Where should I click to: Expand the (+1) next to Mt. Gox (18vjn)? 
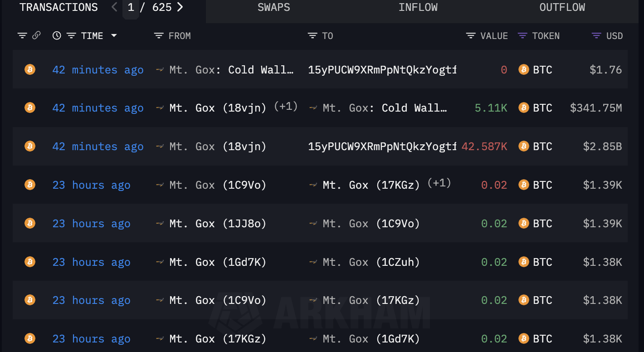click(286, 106)
